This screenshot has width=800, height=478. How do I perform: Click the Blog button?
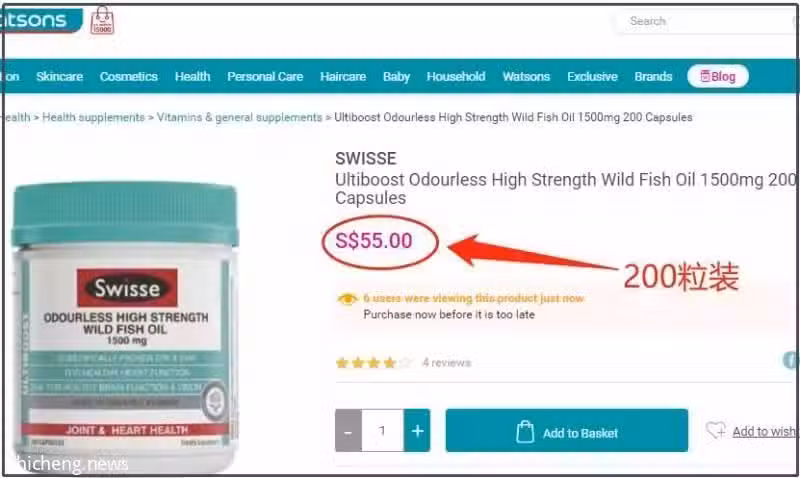718,77
